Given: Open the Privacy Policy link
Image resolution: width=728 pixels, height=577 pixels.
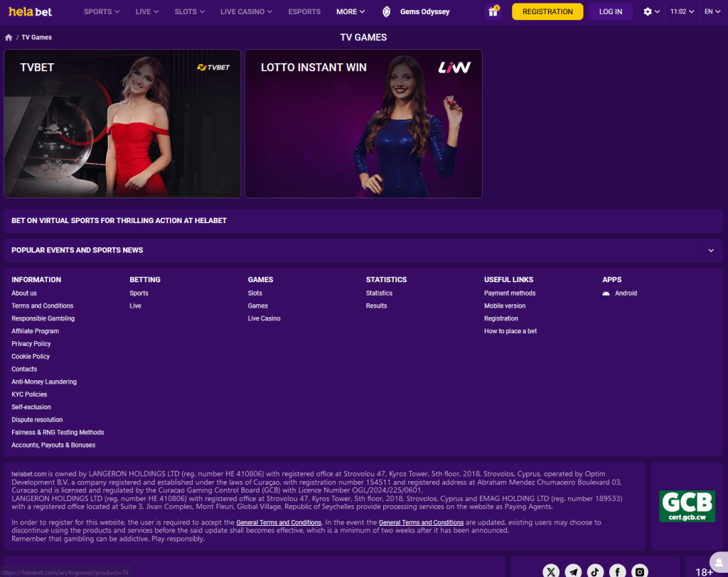Looking at the screenshot, I should click(31, 344).
